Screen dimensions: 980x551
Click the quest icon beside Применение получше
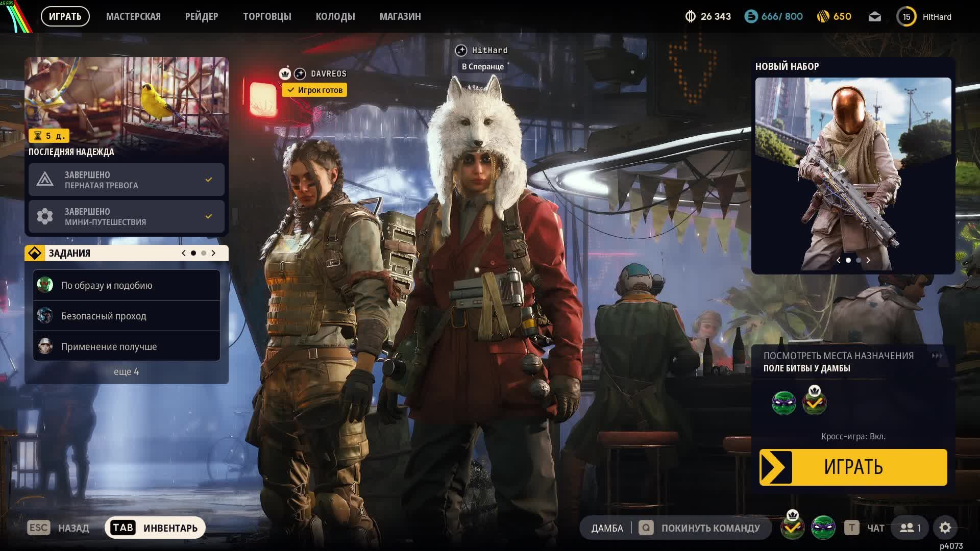click(x=45, y=346)
